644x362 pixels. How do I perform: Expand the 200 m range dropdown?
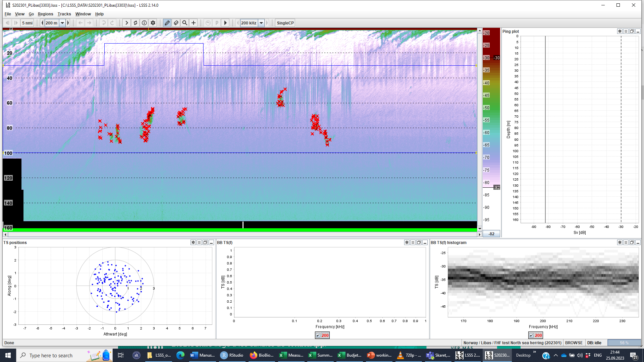click(x=62, y=23)
